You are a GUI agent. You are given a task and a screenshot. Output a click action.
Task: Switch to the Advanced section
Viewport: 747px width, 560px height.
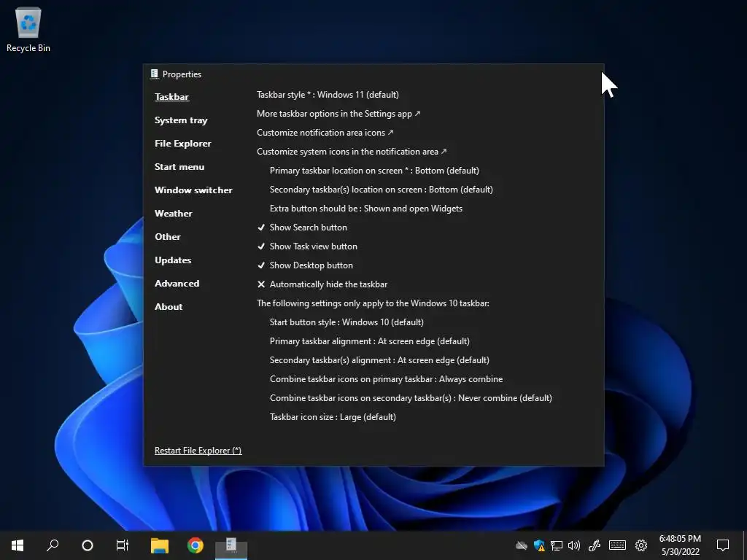pos(177,284)
